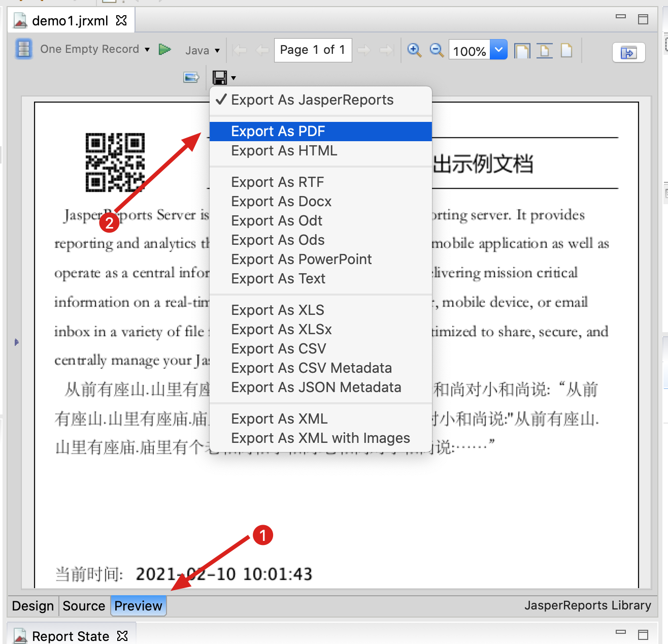
Task: Toggle Export As JasperReports checked item
Action: pyautogui.click(x=321, y=100)
